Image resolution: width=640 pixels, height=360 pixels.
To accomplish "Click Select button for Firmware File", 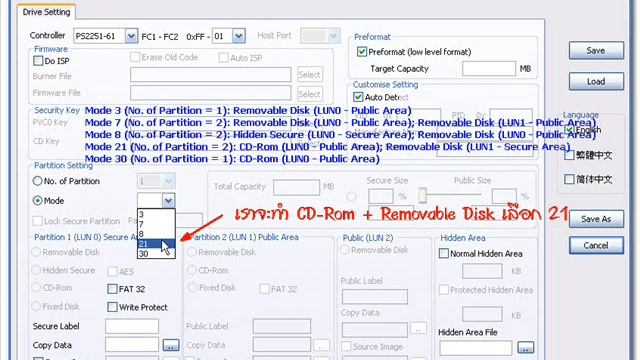I will (310, 94).
